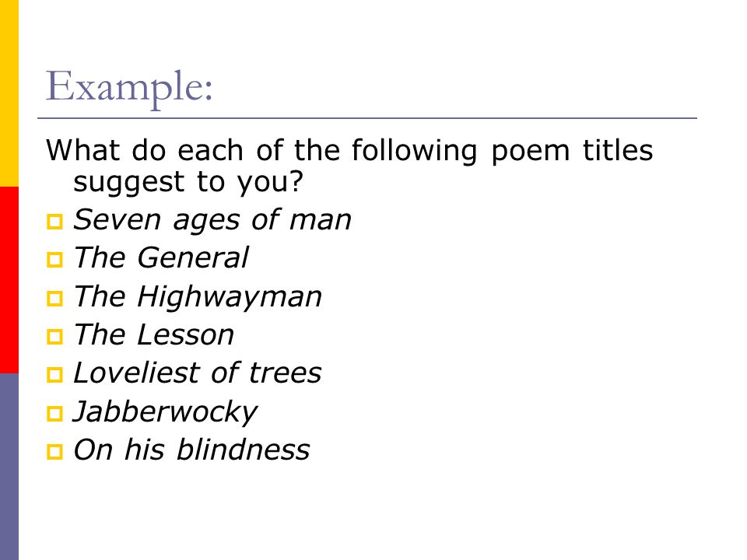747x560 pixels.
Task: Click the red sidebar stripe segment
Action: [9, 280]
